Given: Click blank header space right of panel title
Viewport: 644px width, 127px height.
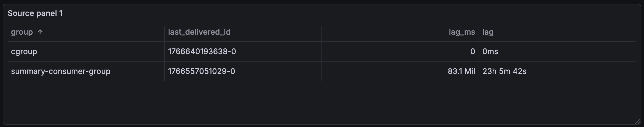Looking at the screenshot, I should (x=330, y=13).
